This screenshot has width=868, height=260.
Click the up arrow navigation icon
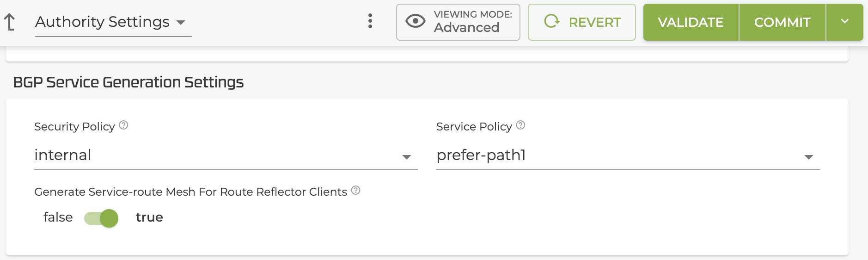9,22
